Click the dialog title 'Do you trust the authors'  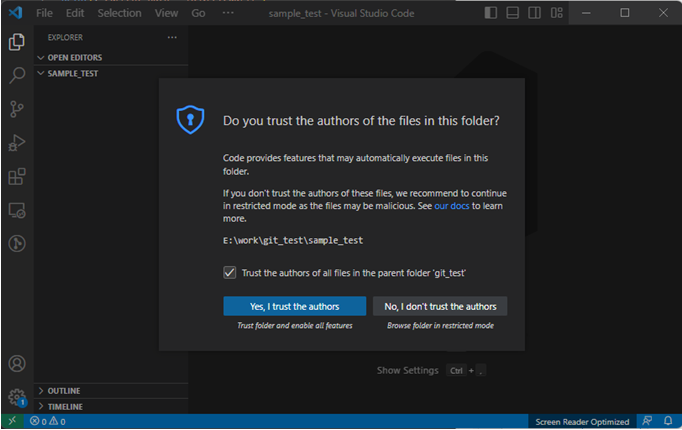pyautogui.click(x=361, y=120)
